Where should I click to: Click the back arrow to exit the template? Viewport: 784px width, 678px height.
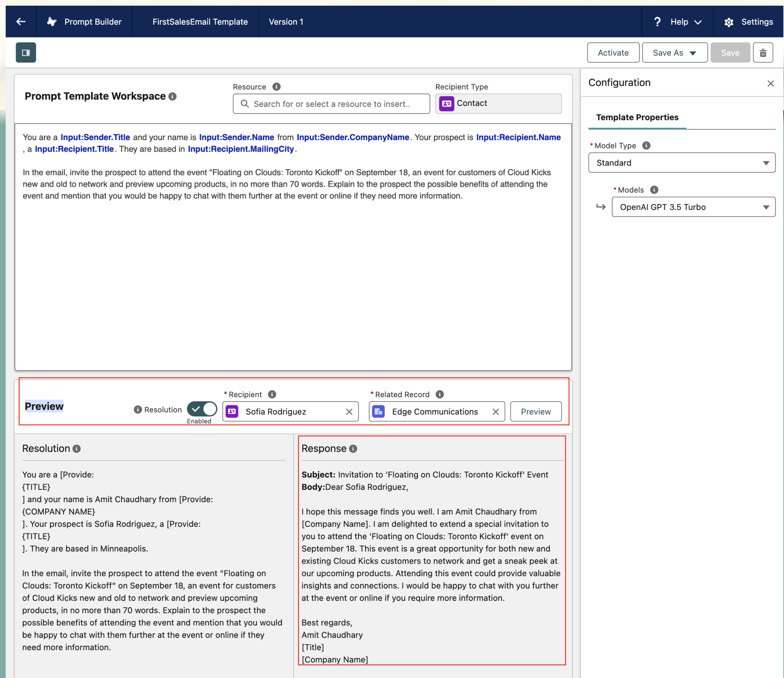coord(21,21)
